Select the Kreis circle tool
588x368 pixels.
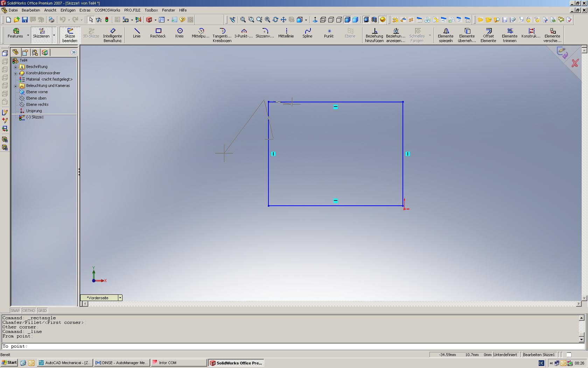pos(180,33)
